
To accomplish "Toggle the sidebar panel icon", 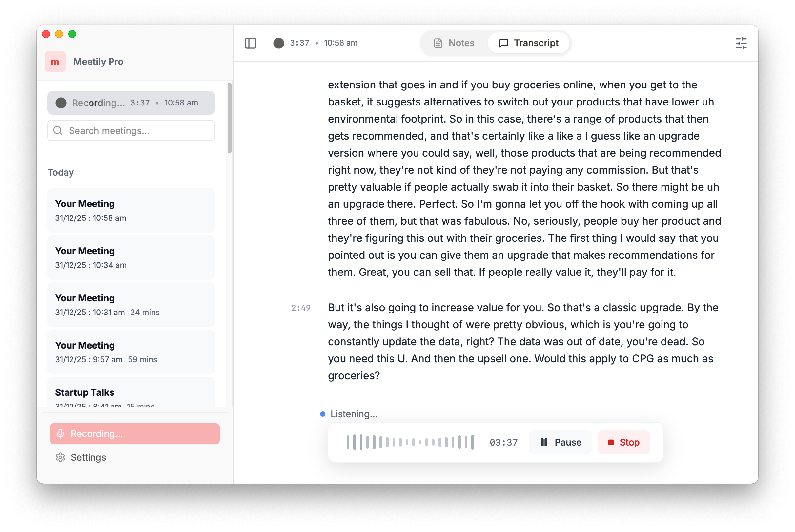I will click(x=251, y=43).
